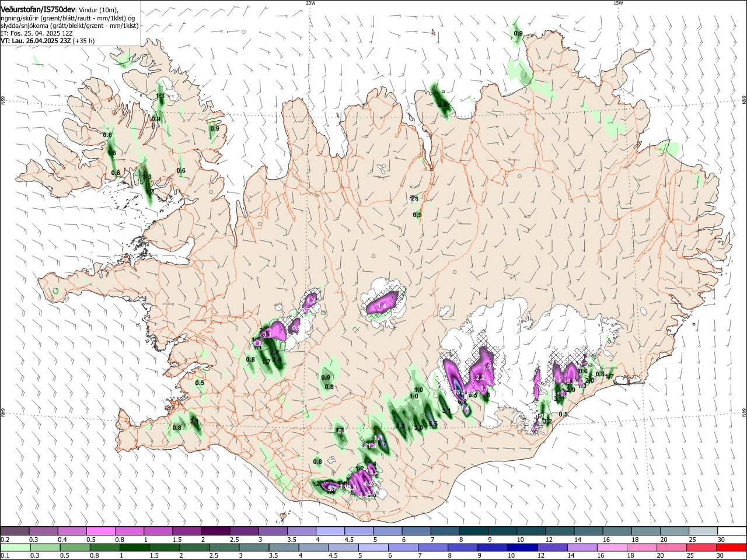Pick the 3.5–4 rain legend swatch
Viewport: 747px width, 560px height.
pos(284,547)
